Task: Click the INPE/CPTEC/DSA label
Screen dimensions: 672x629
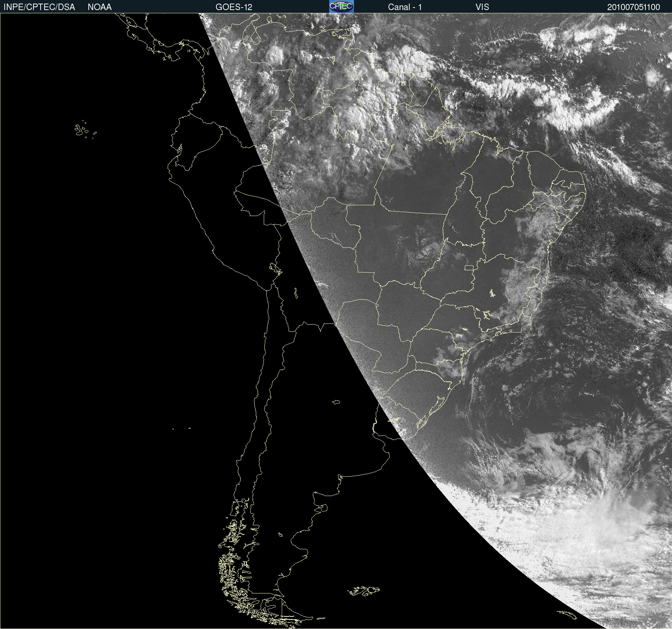Action: (39, 7)
